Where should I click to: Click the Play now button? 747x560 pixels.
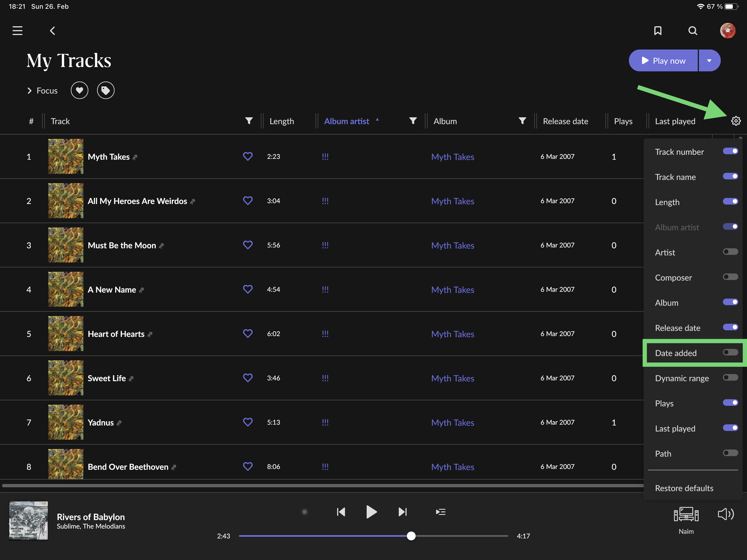(x=663, y=60)
